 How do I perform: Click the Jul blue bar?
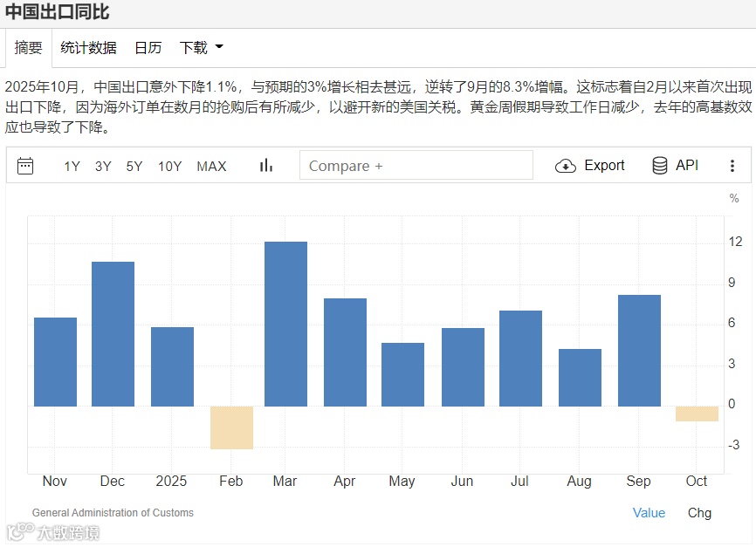520,359
